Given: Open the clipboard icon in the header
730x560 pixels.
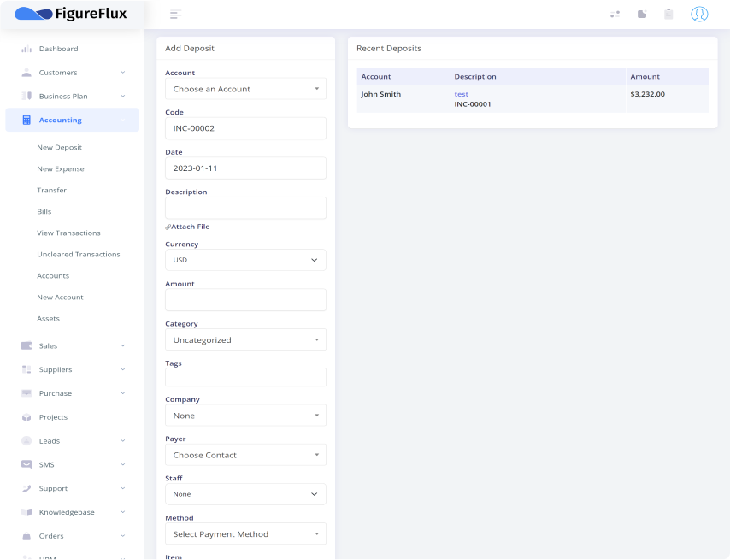Looking at the screenshot, I should [x=668, y=14].
